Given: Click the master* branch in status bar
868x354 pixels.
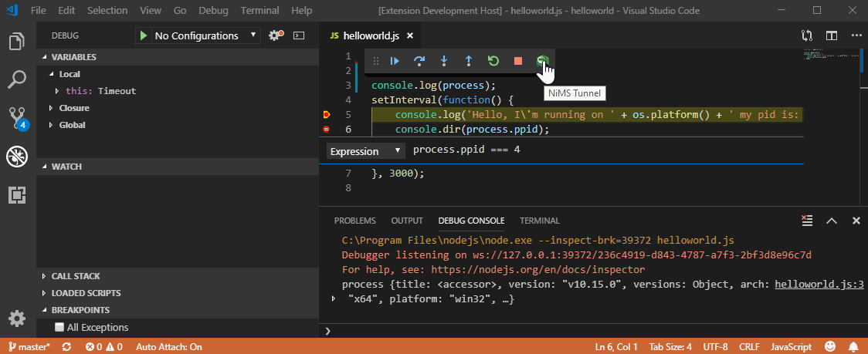Looking at the screenshot, I should tap(30, 347).
